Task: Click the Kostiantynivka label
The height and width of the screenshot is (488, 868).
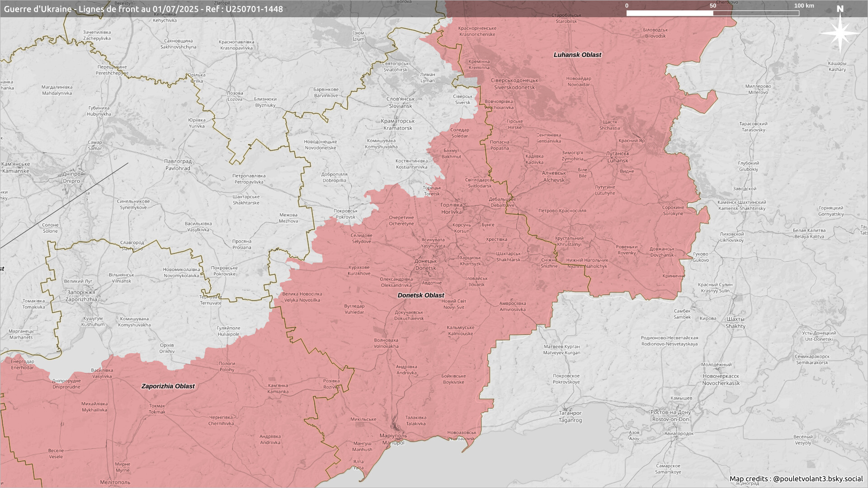Action: click(x=411, y=164)
